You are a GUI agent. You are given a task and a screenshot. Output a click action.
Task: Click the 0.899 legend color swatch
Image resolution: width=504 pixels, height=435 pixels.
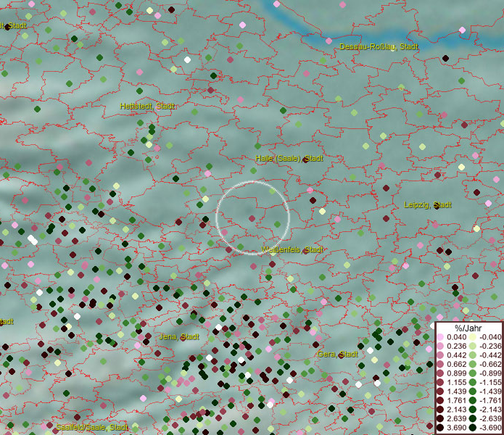tap(440, 373)
